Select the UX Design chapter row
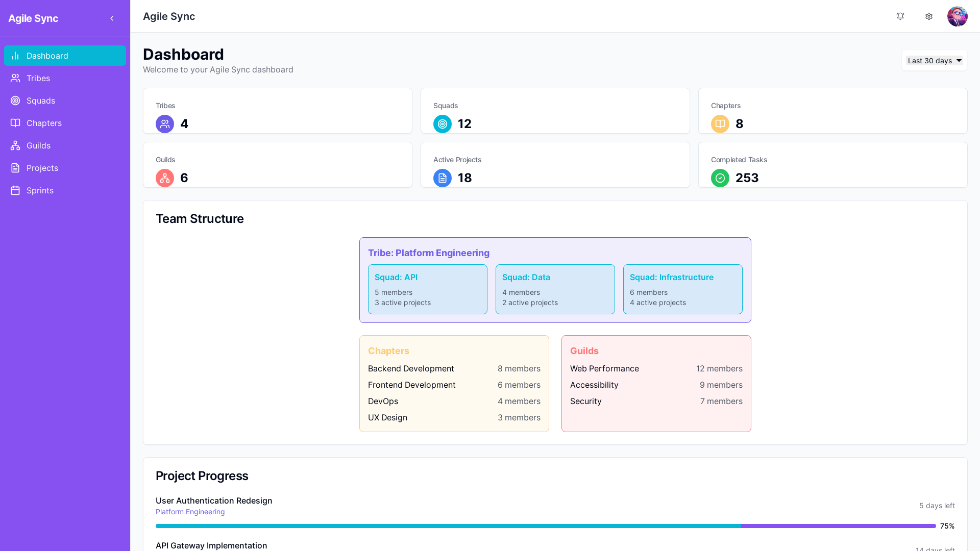Screen dimensions: 980x551 click(x=454, y=417)
